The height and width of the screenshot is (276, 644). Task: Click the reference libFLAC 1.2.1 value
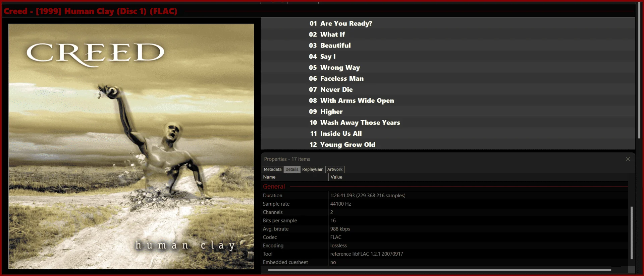367,254
